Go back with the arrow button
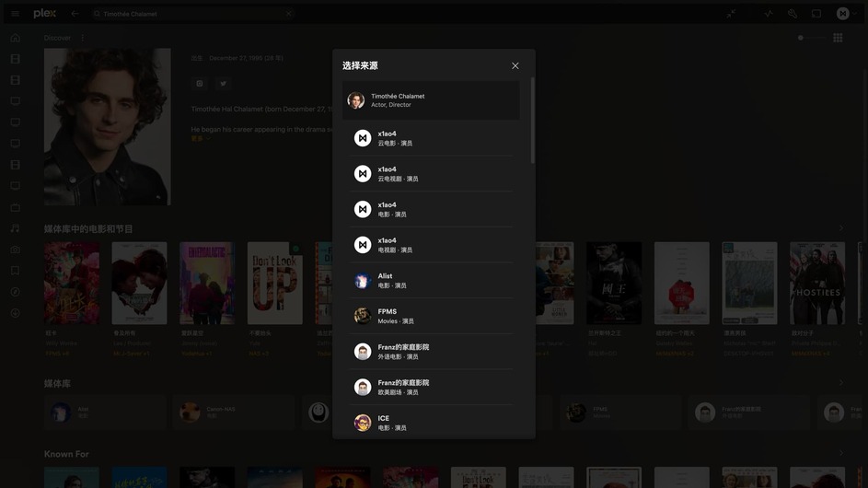868x488 pixels. point(75,14)
